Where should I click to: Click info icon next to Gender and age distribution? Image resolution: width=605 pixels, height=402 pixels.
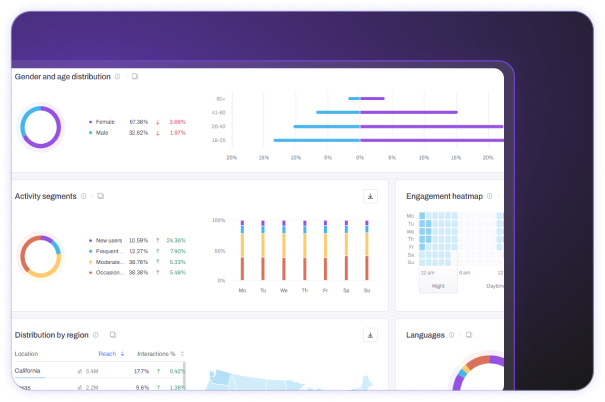[117, 76]
